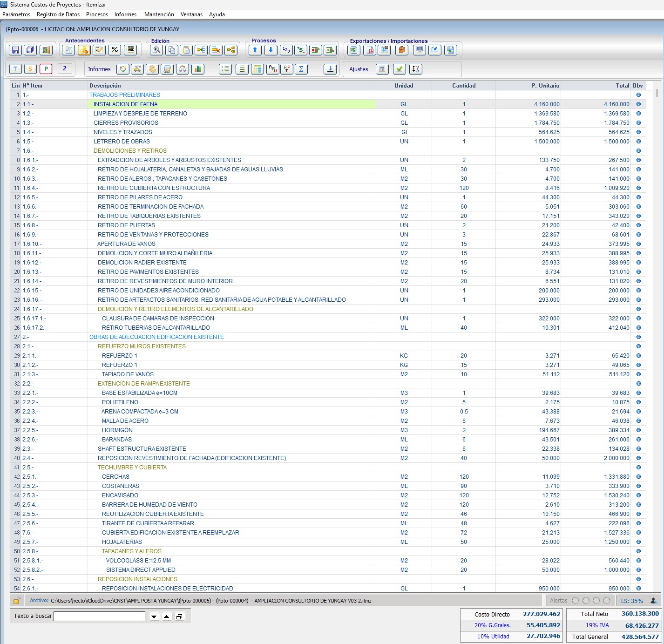Click the search next down arrow
664x644 pixels.
155,617
